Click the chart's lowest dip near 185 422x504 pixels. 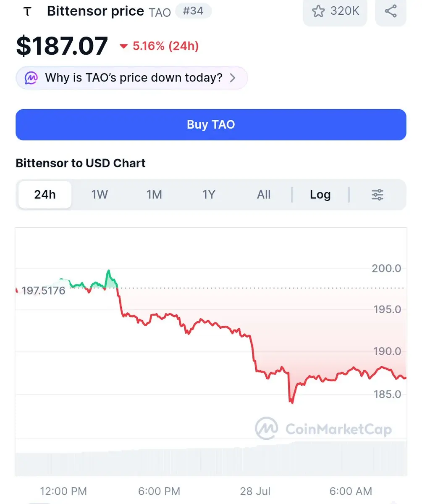coord(291,401)
